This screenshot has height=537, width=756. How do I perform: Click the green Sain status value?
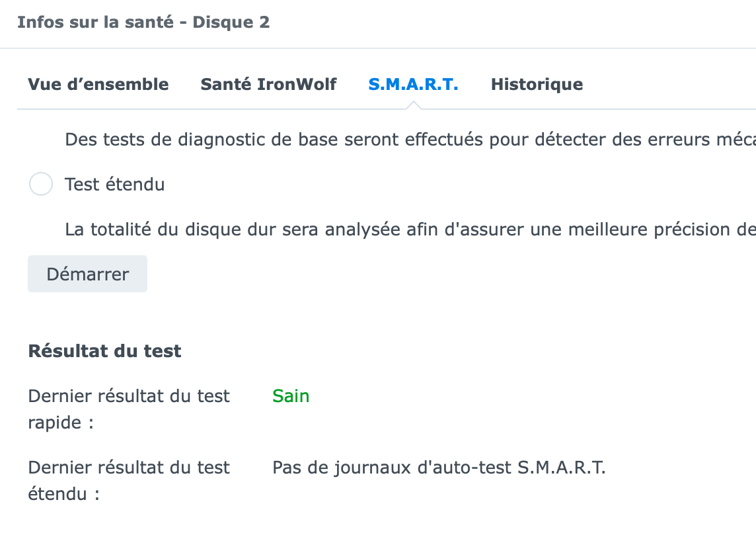(291, 396)
